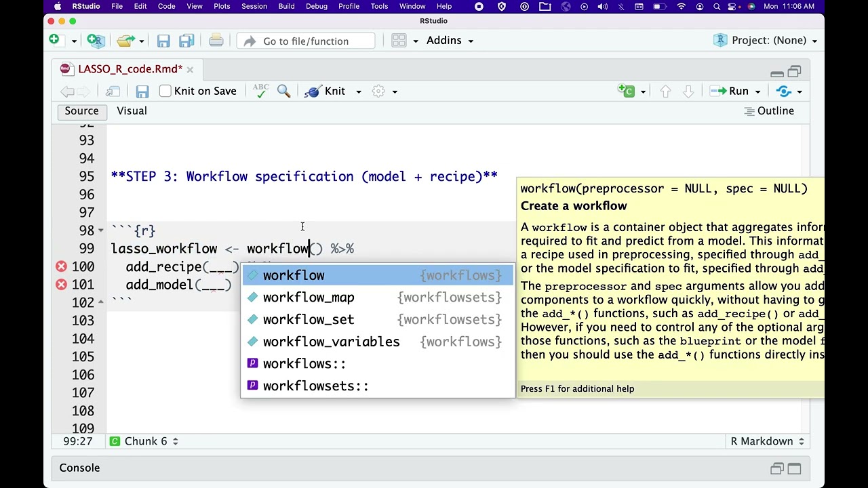Click the Find/Replace magnifier icon

[283, 91]
